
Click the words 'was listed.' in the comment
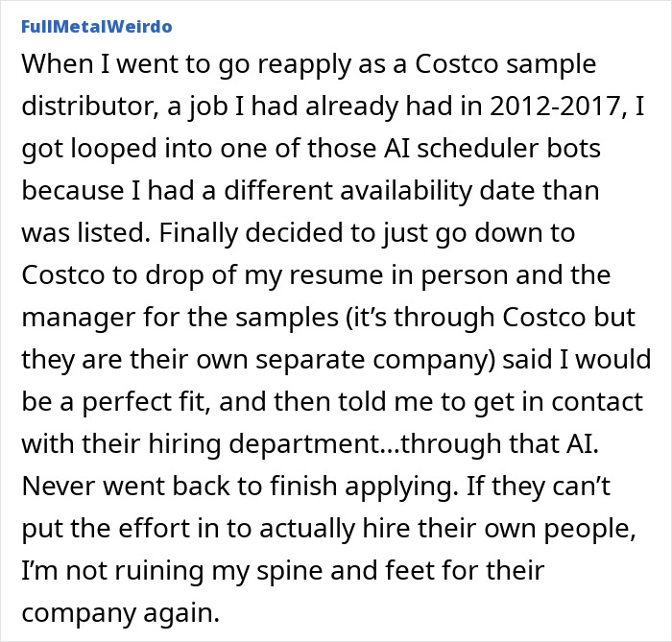[86, 232]
